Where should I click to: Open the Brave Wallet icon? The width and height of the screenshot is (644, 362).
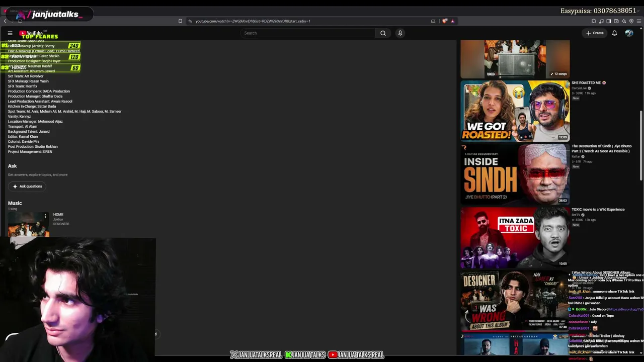[616, 21]
